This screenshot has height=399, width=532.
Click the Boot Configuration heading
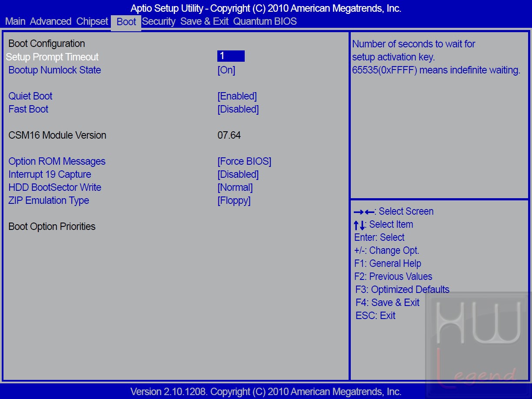pyautogui.click(x=47, y=43)
